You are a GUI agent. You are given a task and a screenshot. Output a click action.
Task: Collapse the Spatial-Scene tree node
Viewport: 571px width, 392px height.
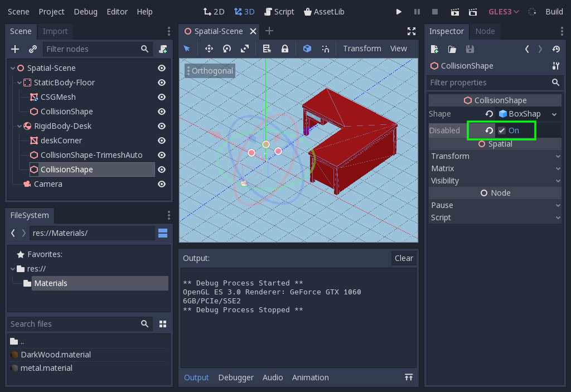pos(11,68)
